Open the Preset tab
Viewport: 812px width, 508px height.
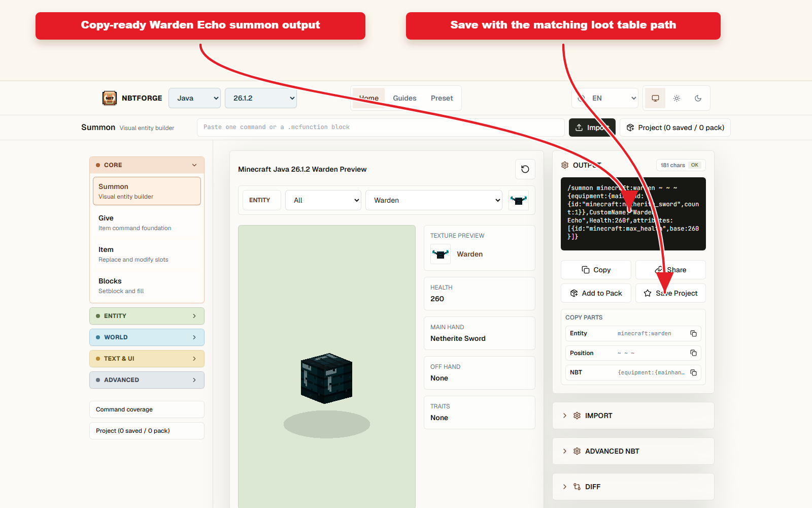(x=442, y=98)
